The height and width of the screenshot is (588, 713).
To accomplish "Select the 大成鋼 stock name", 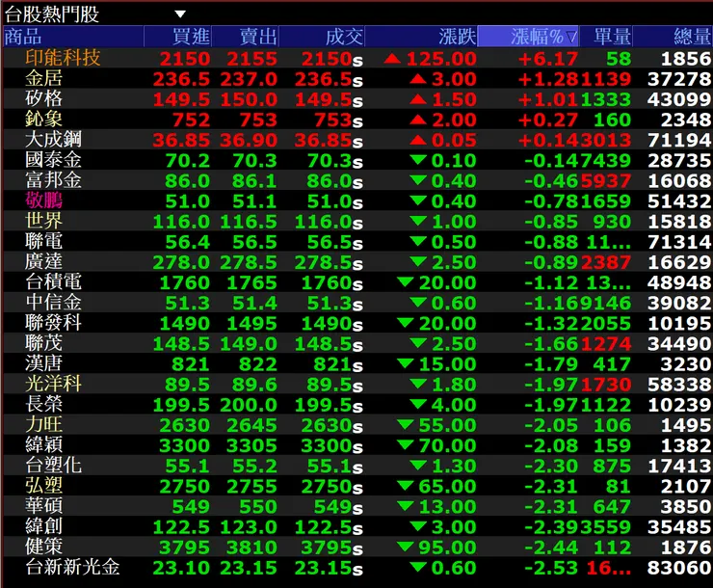I will point(53,139).
